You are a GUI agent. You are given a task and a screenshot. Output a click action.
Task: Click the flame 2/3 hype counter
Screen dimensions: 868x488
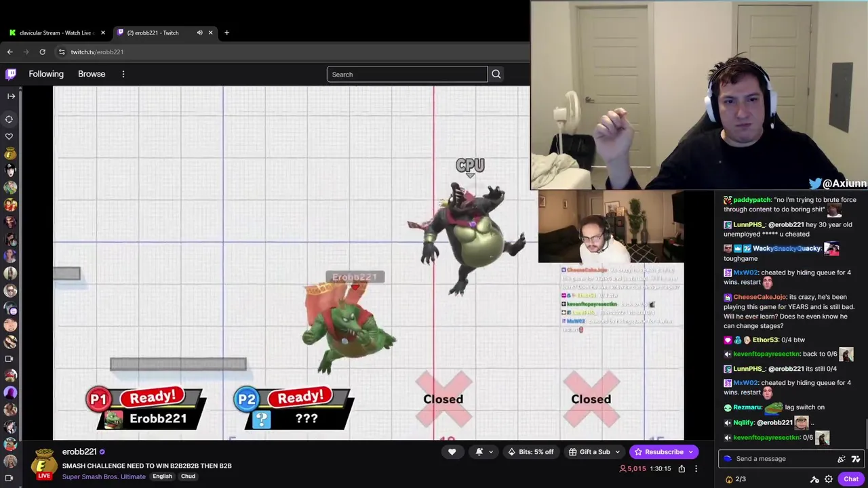[736, 479]
